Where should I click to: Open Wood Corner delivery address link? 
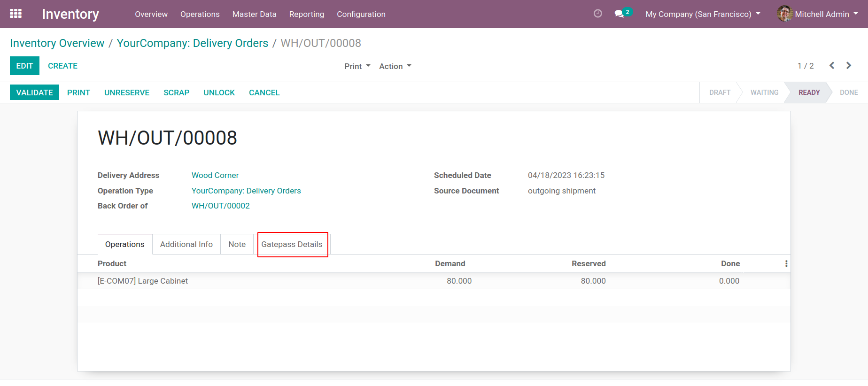tap(215, 175)
